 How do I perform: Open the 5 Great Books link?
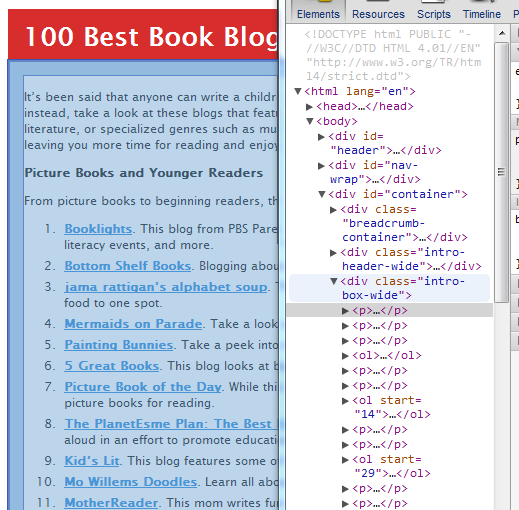click(112, 366)
